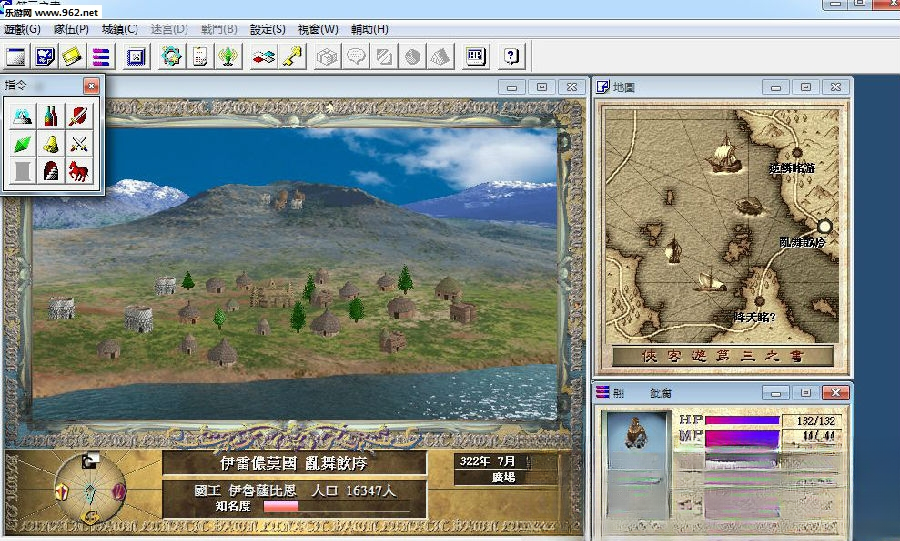The image size is (900, 541).
Task: Click the greyed speech bubble toolbar icon
Action: tap(356, 56)
